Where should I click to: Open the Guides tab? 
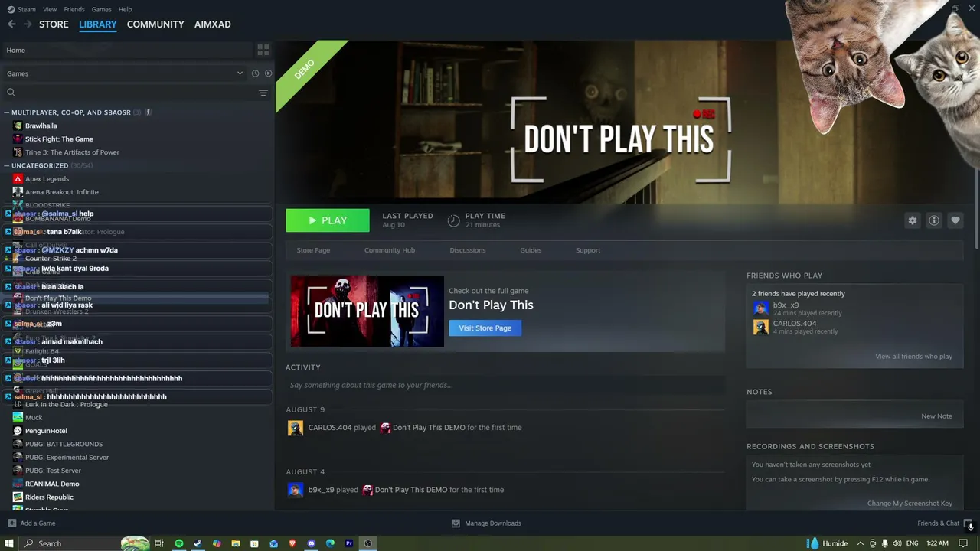(x=531, y=250)
